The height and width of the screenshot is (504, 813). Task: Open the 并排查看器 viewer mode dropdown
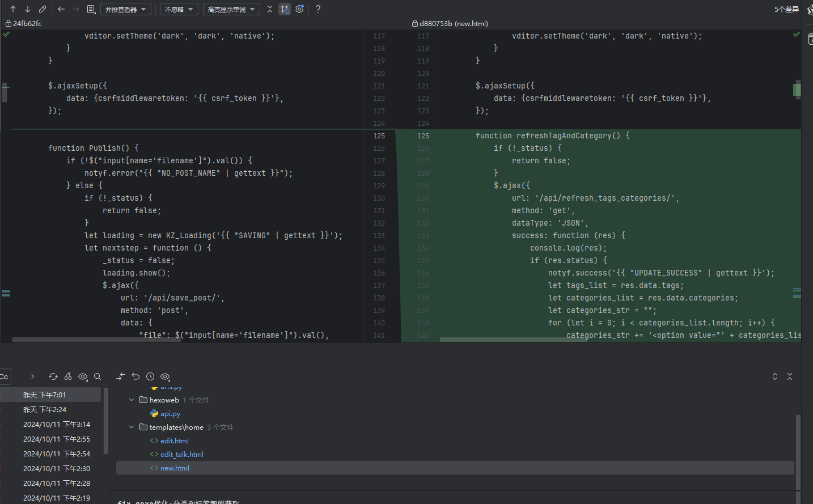pos(125,9)
